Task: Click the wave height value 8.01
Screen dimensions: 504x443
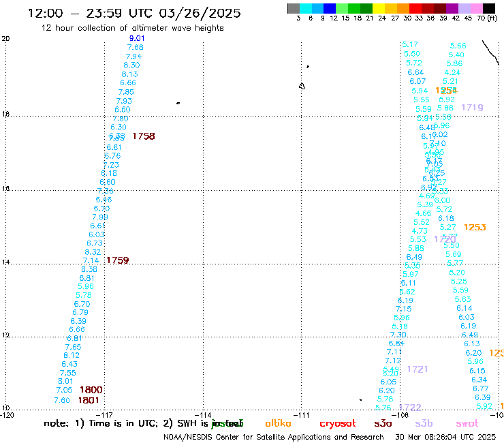Action: coord(65,381)
